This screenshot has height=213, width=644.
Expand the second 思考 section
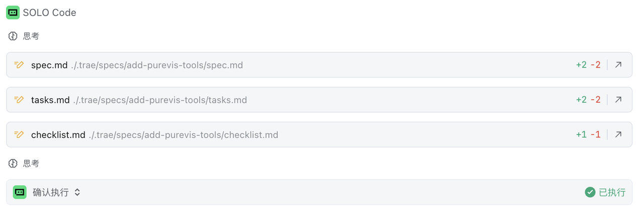(x=31, y=164)
